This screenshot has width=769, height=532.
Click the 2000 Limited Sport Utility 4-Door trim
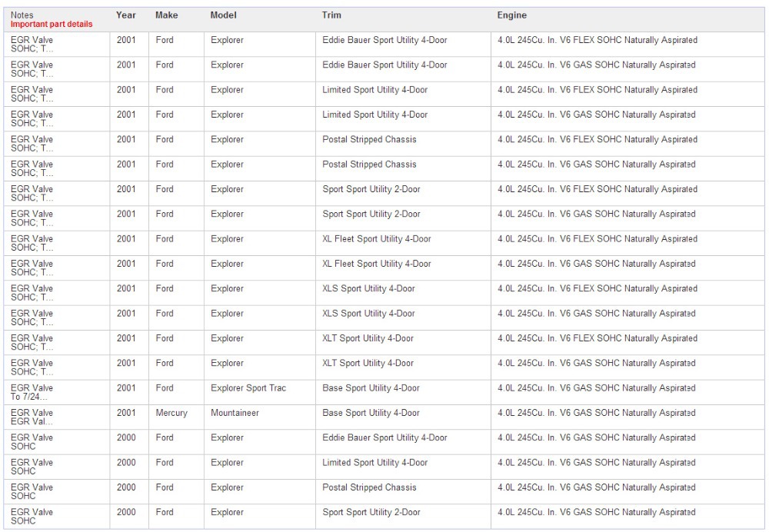pos(375,463)
